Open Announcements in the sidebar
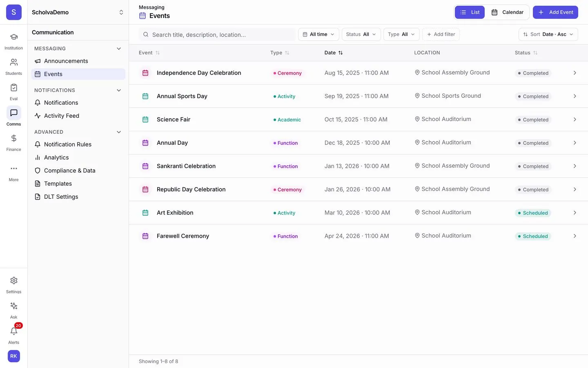Image resolution: width=588 pixels, height=368 pixels. (x=78, y=61)
